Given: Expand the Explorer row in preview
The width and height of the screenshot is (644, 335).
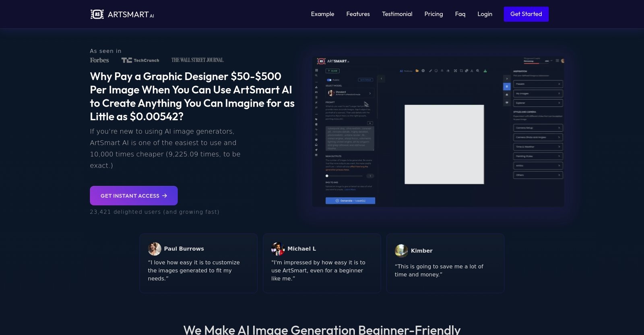Looking at the screenshot, I should pos(538,103).
